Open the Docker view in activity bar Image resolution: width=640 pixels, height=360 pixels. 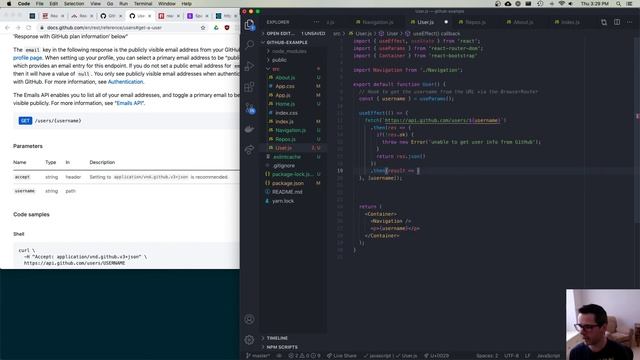[x=249, y=129]
